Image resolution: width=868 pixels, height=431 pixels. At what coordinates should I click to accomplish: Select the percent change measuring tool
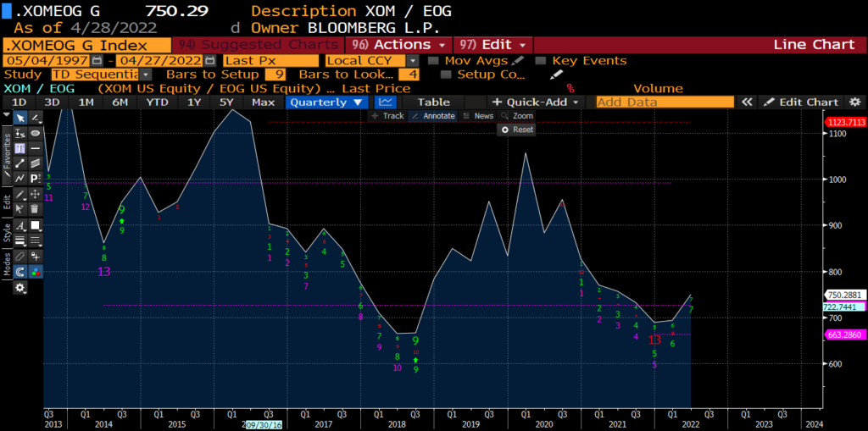tap(20, 133)
